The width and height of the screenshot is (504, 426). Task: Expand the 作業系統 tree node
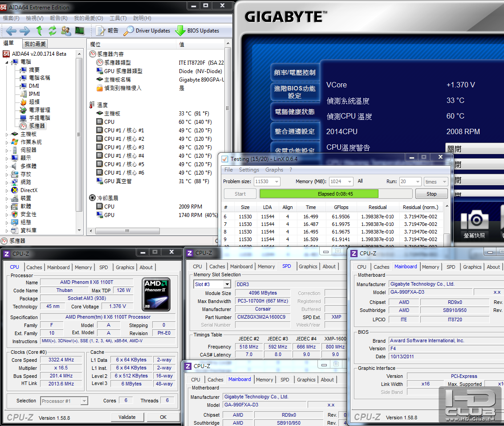[7, 142]
